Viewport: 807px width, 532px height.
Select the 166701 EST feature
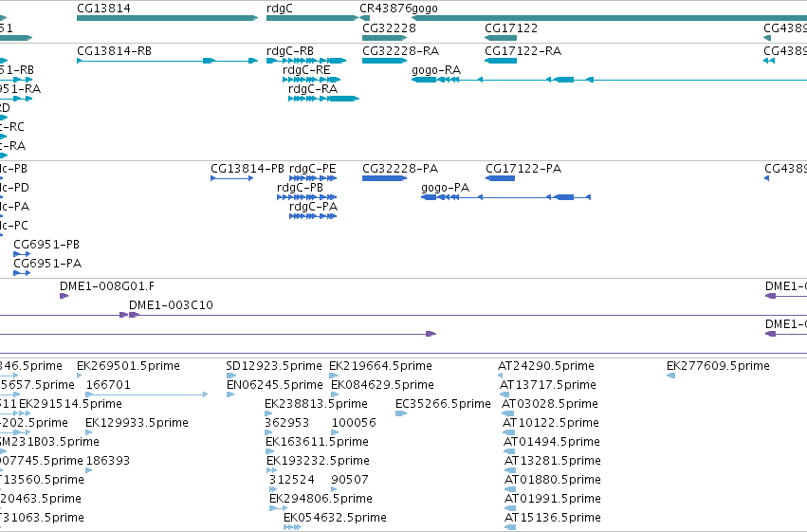click(x=147, y=394)
